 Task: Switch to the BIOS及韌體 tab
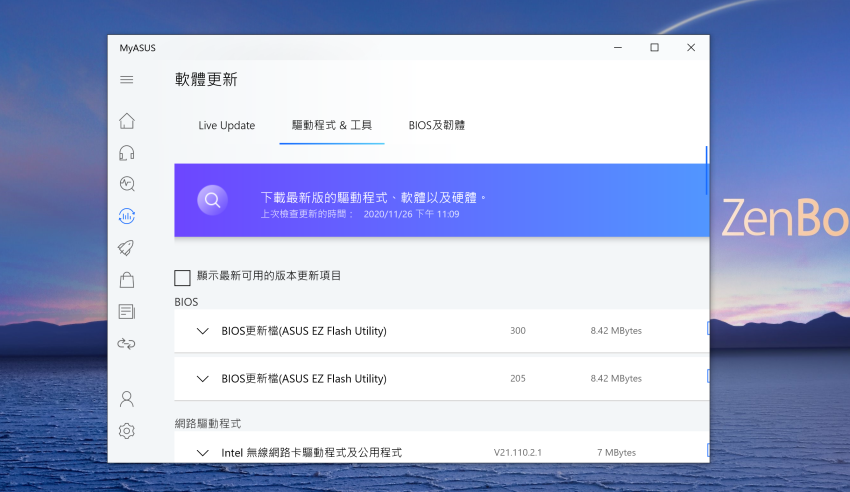coord(436,125)
